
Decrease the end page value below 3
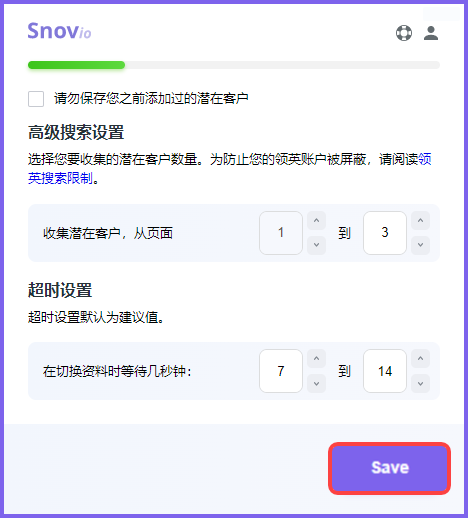pyautogui.click(x=420, y=245)
